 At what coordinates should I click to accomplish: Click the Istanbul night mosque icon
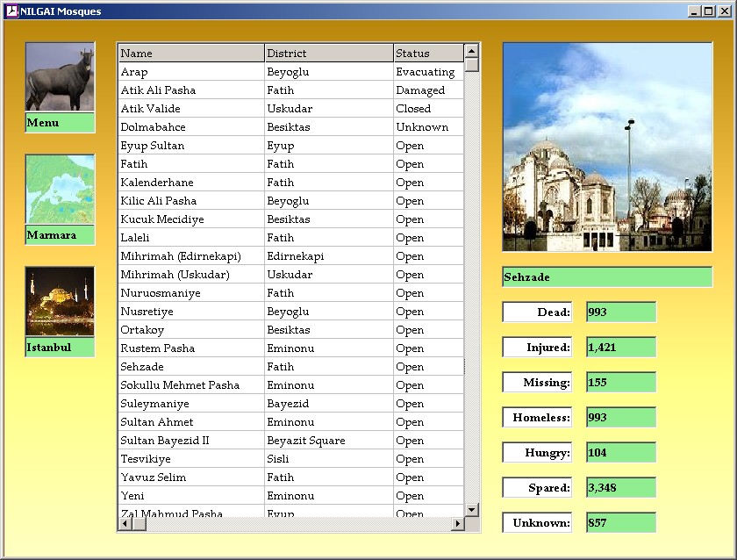pos(60,301)
